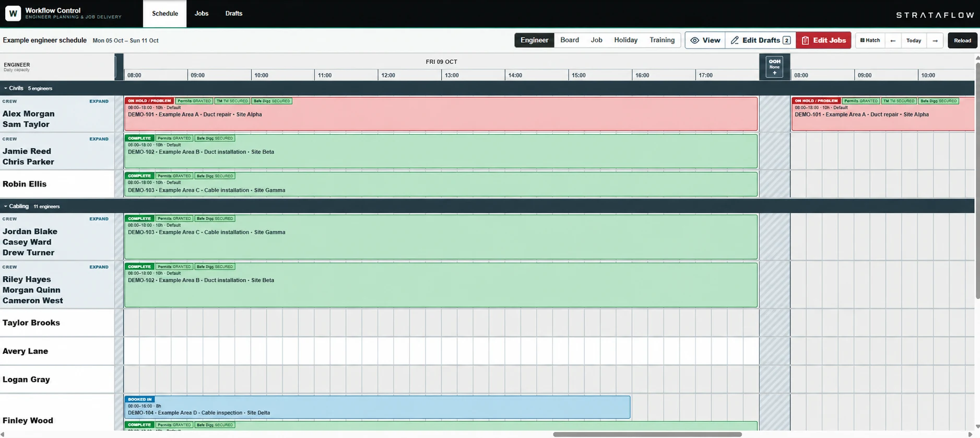Expand the Riley Hayes crew
The image size is (980, 438).
coord(99,267)
